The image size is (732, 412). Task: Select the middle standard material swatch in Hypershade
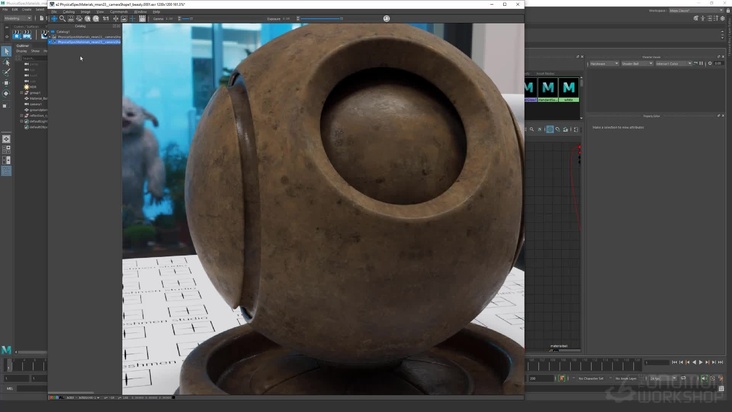click(548, 90)
